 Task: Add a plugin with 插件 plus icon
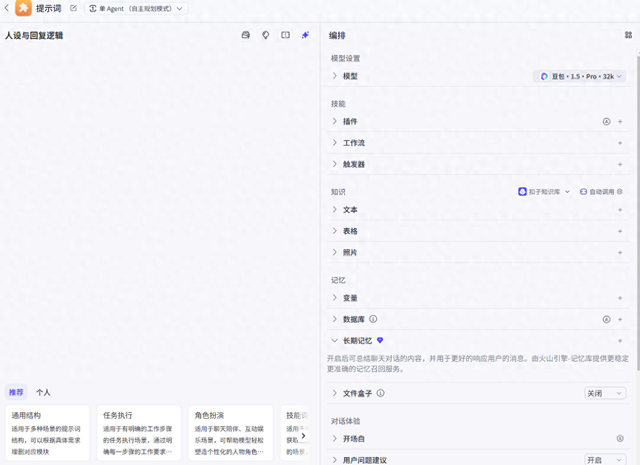coord(620,122)
